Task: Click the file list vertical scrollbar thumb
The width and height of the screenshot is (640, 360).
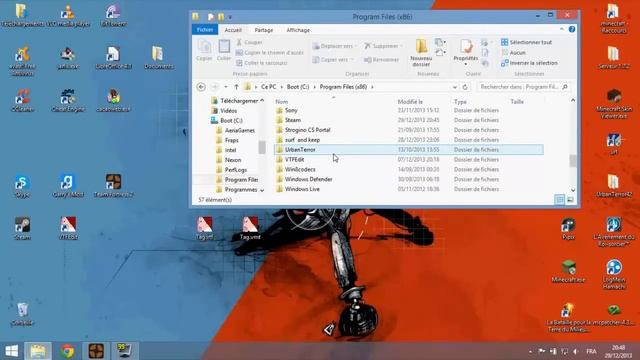Action: pyautogui.click(x=573, y=160)
